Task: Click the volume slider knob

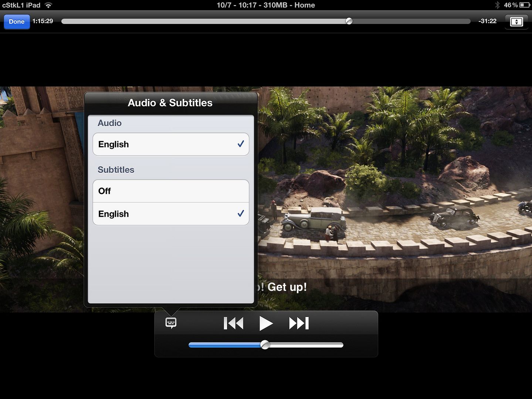Action: pos(265,345)
